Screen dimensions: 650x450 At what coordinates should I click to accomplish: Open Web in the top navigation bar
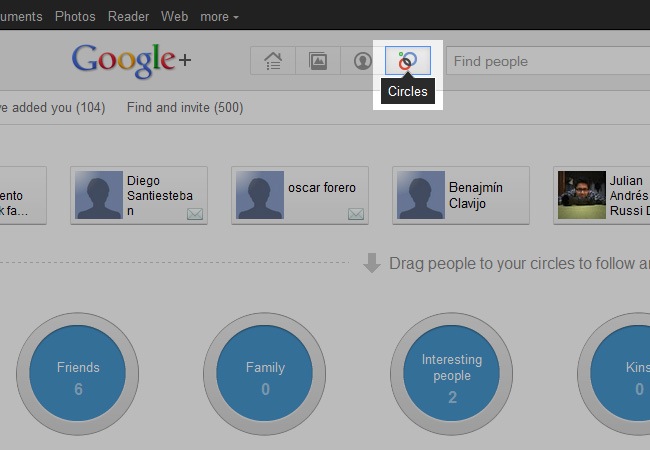coord(174,17)
